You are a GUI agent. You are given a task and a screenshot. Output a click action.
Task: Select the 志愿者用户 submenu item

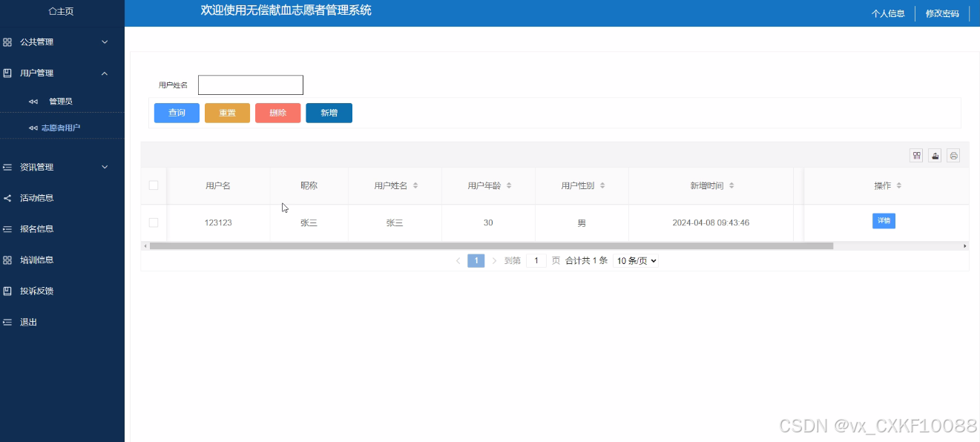click(62, 128)
